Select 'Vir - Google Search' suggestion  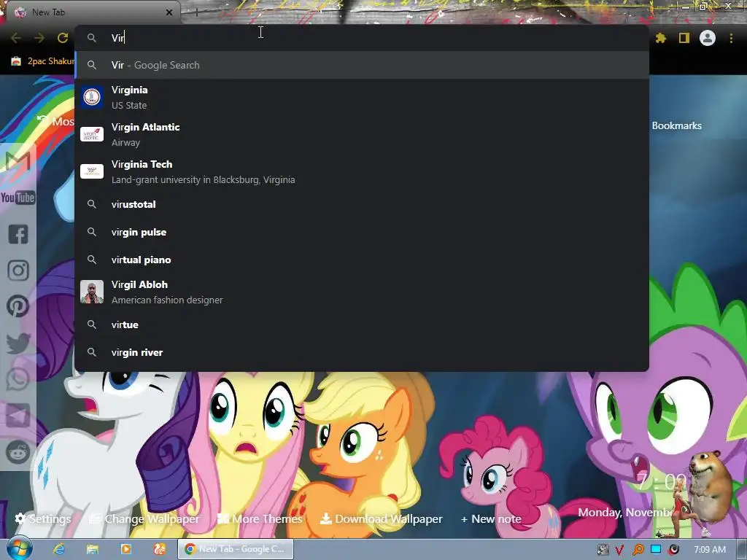coord(362,65)
